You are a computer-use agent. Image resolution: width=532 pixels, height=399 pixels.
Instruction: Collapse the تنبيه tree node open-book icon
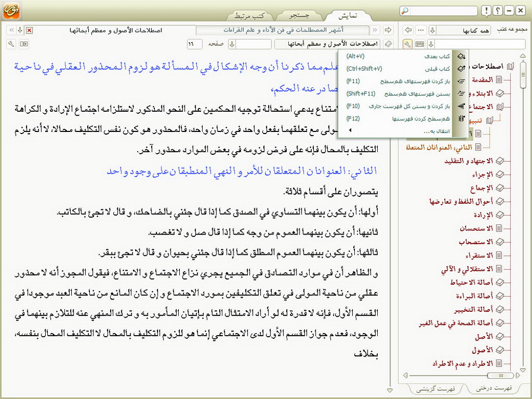(489, 120)
